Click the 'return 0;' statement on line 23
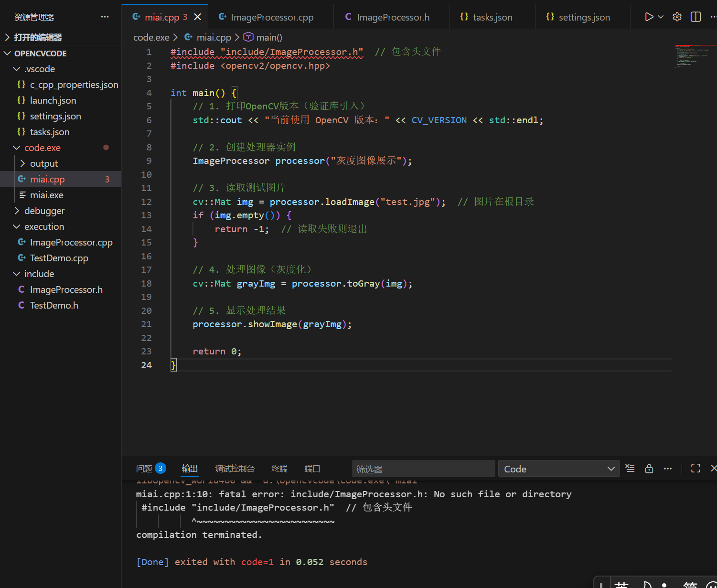This screenshot has height=588, width=717. tap(217, 351)
